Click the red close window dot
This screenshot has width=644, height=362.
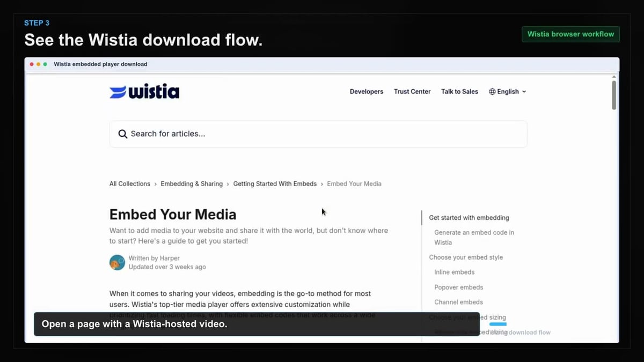click(32, 64)
